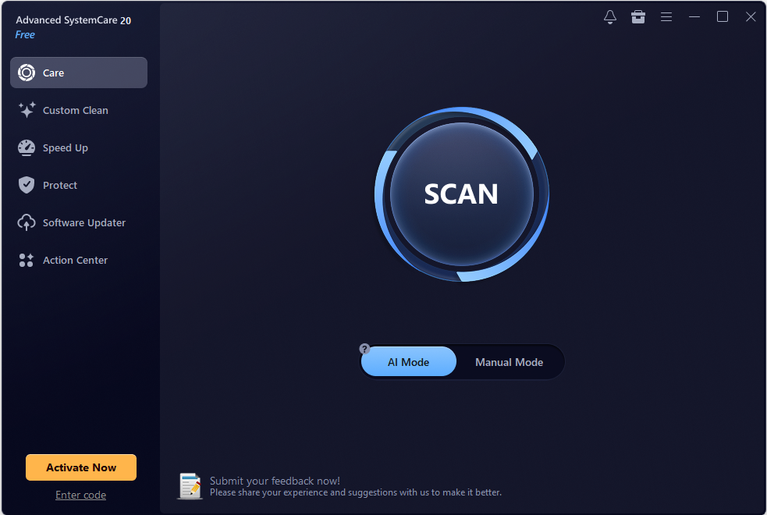Open Software Updater section
This screenshot has width=767, height=515.
coord(79,223)
